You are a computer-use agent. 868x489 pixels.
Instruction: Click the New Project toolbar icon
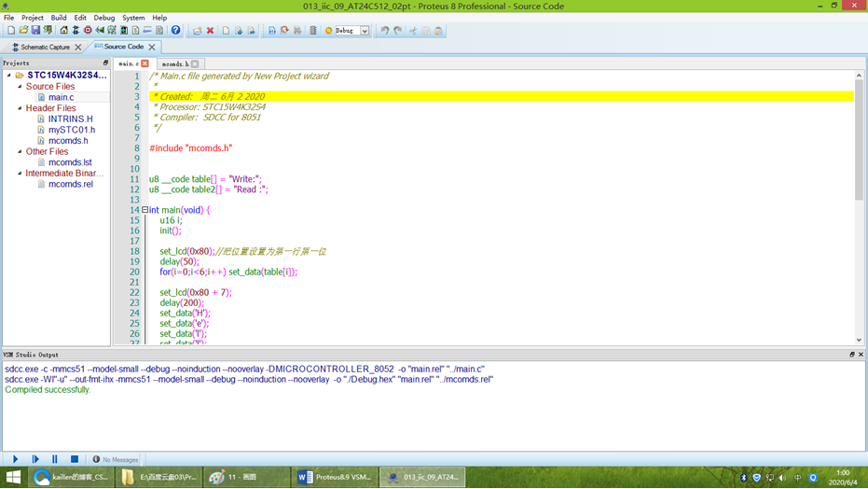(x=10, y=31)
